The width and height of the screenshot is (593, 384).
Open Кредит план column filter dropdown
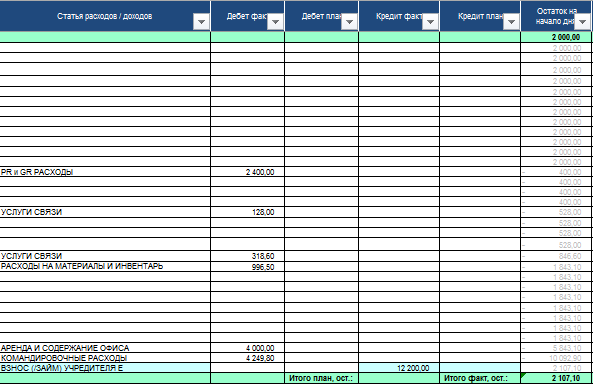click(511, 22)
